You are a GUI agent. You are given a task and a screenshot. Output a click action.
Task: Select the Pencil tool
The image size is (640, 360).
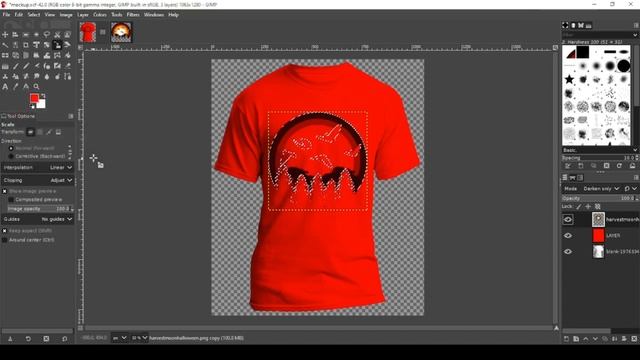[x=16, y=66]
